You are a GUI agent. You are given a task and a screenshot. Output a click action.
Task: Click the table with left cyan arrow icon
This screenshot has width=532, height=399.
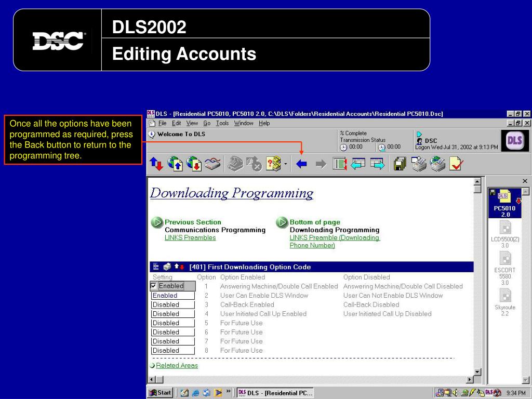coord(358,164)
